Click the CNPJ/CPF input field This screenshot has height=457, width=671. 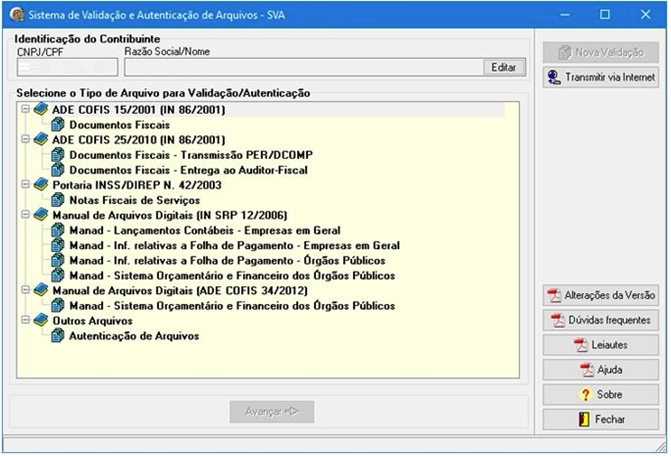click(67, 67)
